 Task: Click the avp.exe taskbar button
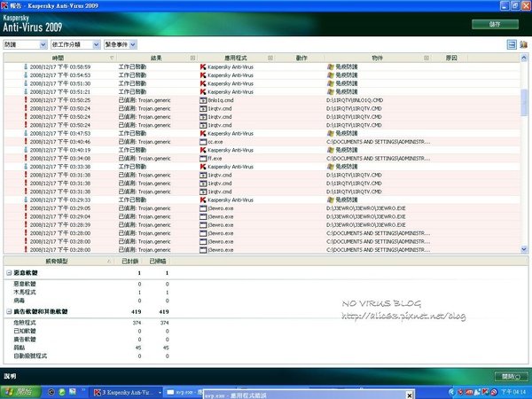pyautogui.click(x=184, y=393)
